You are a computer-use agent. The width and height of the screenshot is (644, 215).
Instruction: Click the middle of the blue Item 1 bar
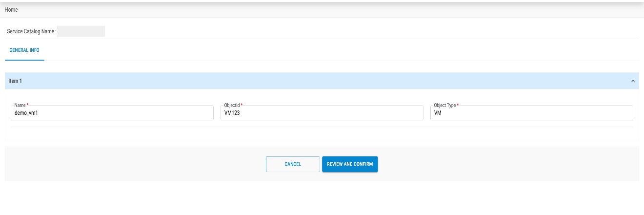[322, 81]
